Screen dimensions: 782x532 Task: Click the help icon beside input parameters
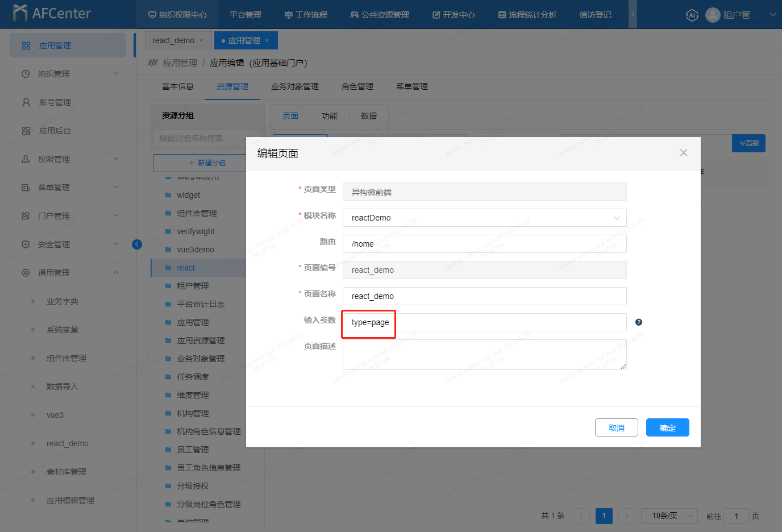639,322
